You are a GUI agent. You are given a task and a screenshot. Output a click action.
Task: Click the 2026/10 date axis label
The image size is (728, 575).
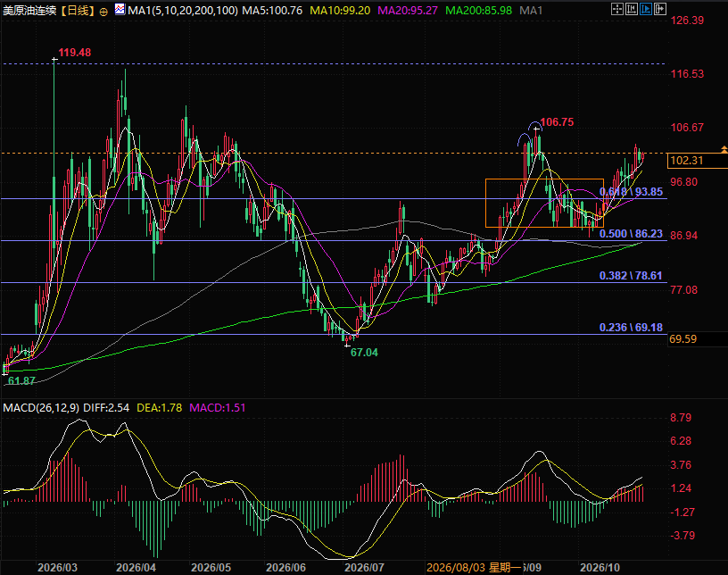point(600,568)
